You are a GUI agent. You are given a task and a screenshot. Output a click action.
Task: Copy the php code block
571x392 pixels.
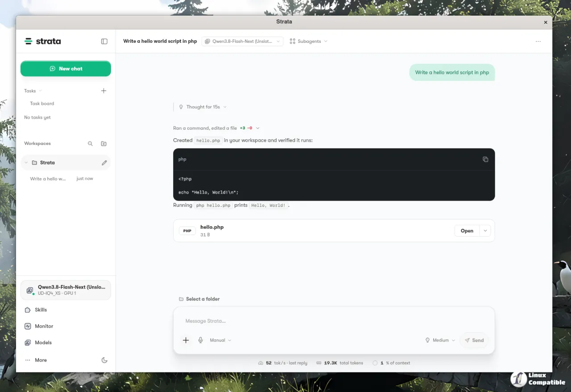[485, 159]
